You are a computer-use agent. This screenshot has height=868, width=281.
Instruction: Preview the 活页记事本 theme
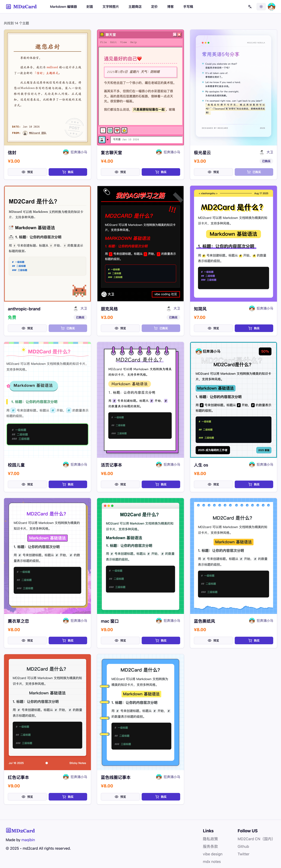click(120, 484)
